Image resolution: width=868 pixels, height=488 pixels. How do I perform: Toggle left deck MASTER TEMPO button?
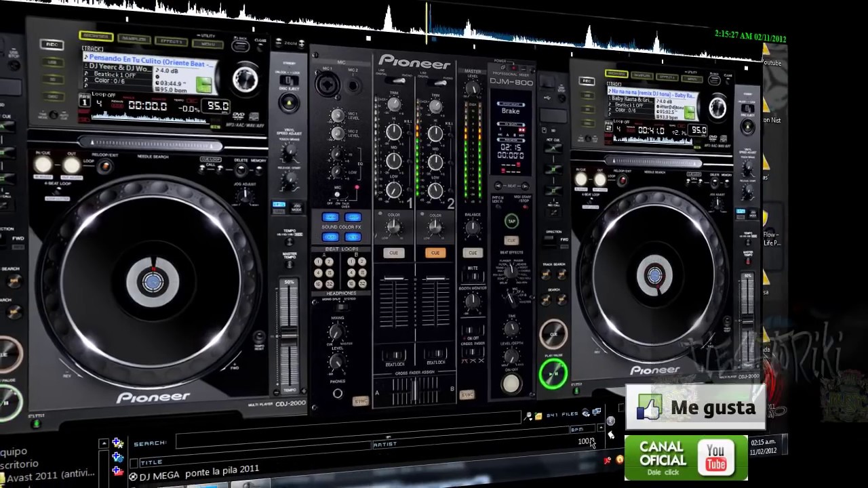(x=290, y=266)
